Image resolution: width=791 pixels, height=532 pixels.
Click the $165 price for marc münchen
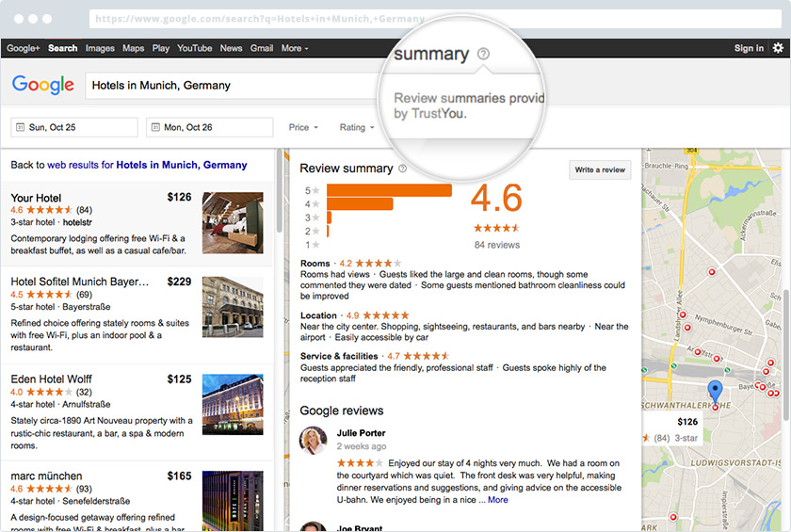click(179, 476)
